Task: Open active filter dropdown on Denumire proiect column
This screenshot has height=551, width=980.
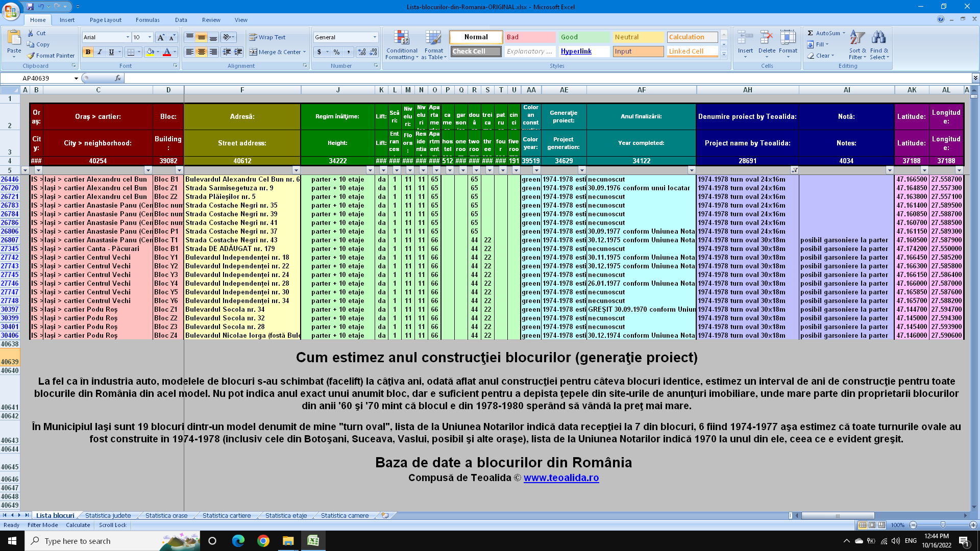Action: [794, 170]
